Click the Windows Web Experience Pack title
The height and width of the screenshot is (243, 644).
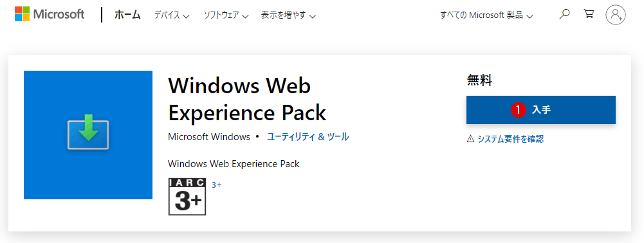[x=247, y=99]
